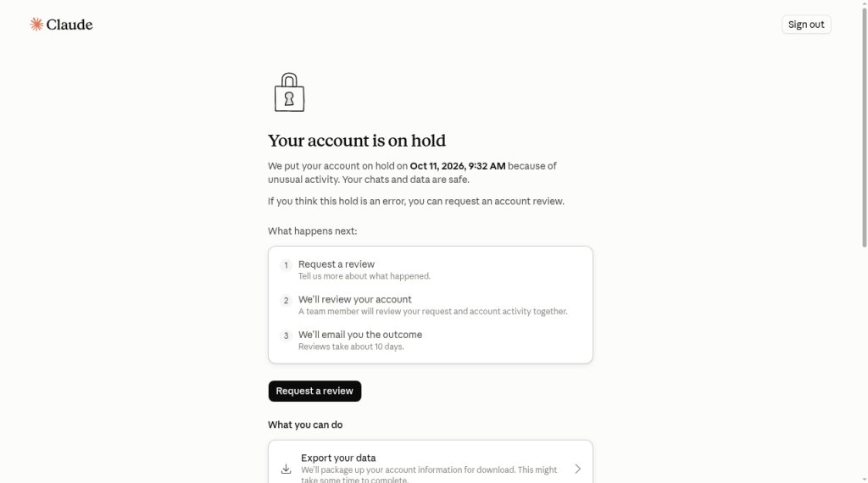This screenshot has height=483, width=868.
Task: Click the step 3 number circle
Action: point(286,336)
